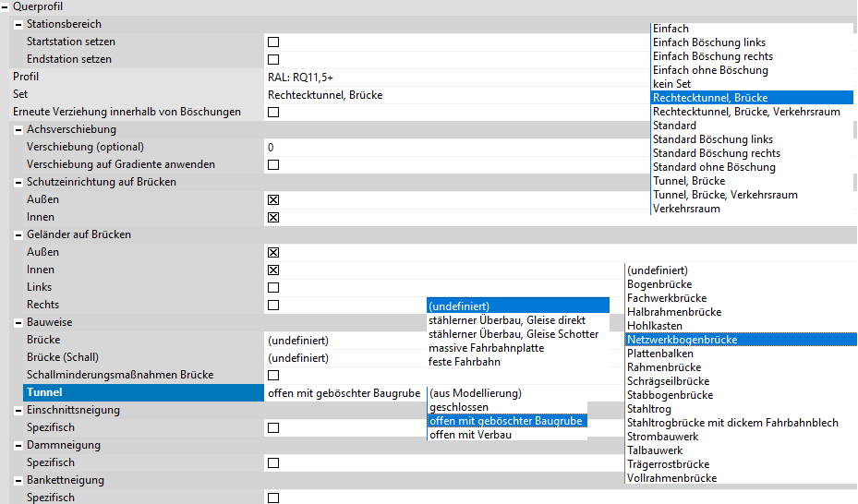858x504 pixels.
Task: Uncheck Außen under Schutzeinrichtung auf Brücken
Action: click(x=273, y=200)
